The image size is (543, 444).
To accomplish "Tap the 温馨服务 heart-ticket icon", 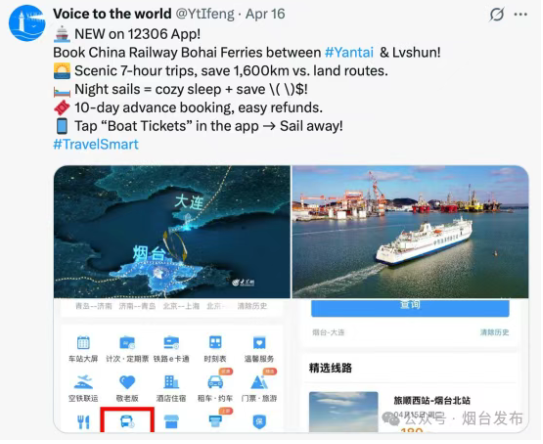I will pos(259,343).
